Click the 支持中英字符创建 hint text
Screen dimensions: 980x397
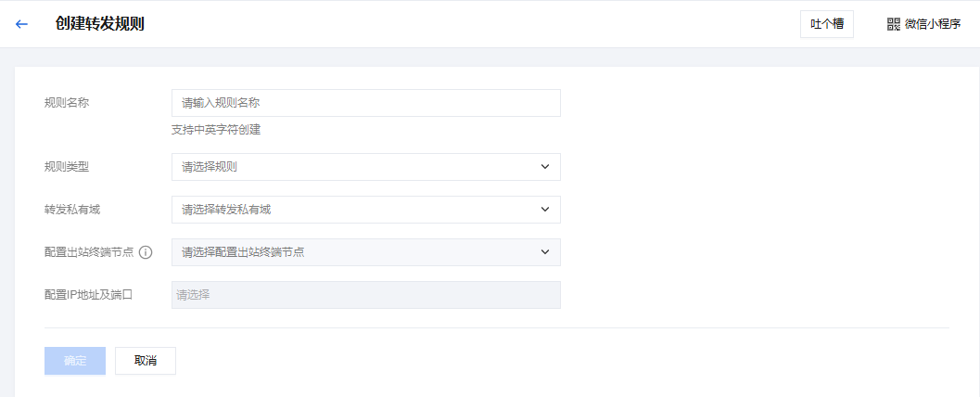(216, 130)
